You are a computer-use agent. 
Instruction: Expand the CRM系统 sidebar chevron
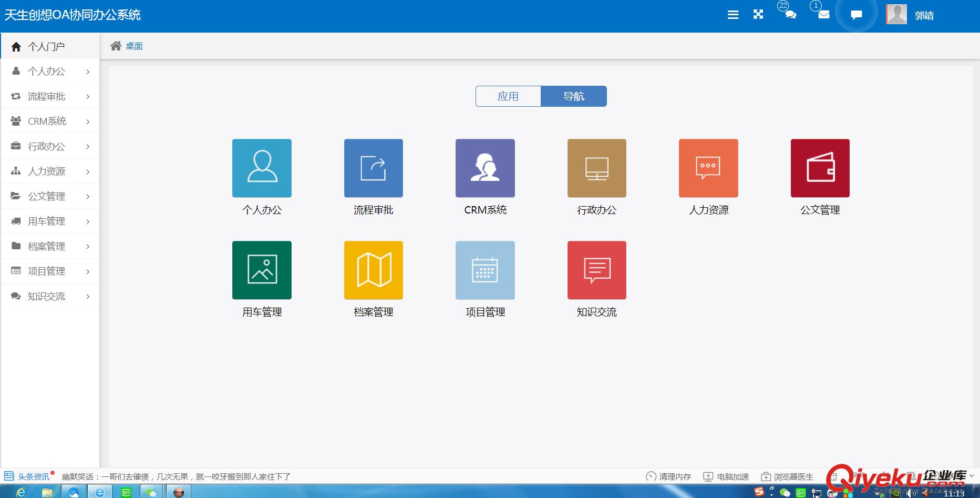point(88,121)
